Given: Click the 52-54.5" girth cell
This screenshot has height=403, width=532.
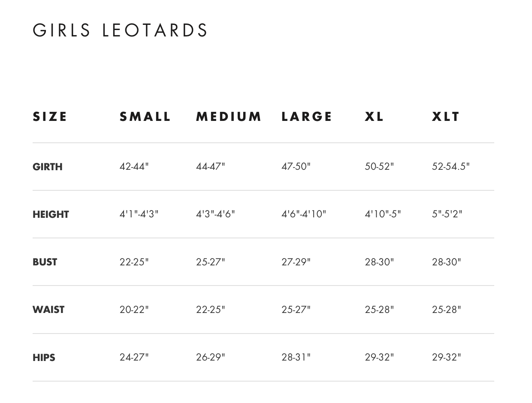Looking at the screenshot, I should 451,166.
